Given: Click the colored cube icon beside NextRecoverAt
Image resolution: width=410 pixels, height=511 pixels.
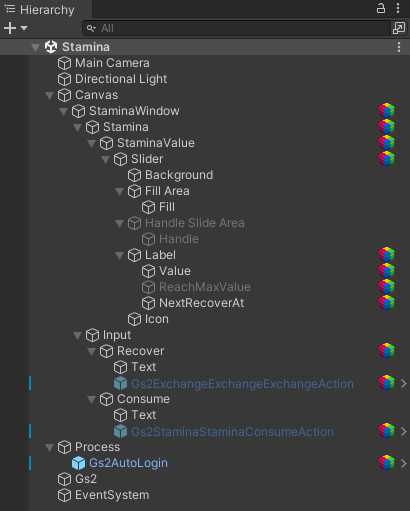Looking at the screenshot, I should [x=387, y=303].
